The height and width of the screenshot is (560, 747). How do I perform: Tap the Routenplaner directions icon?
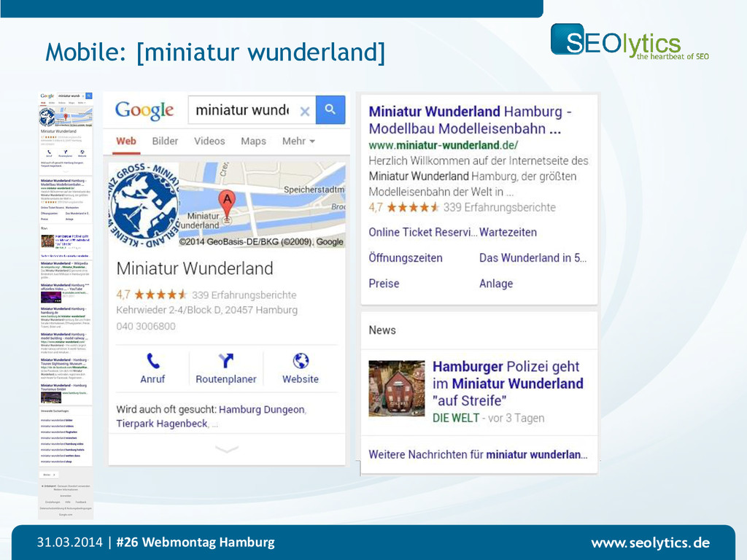[225, 361]
